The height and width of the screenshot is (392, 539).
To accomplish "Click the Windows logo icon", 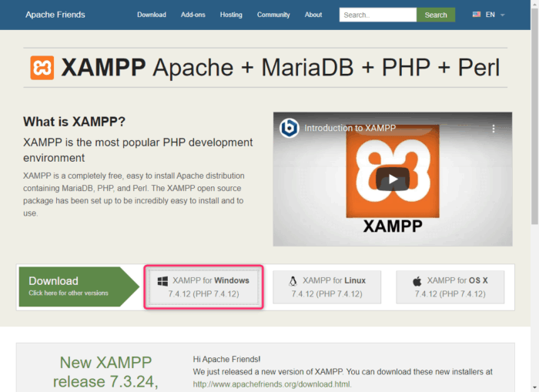I will point(162,281).
